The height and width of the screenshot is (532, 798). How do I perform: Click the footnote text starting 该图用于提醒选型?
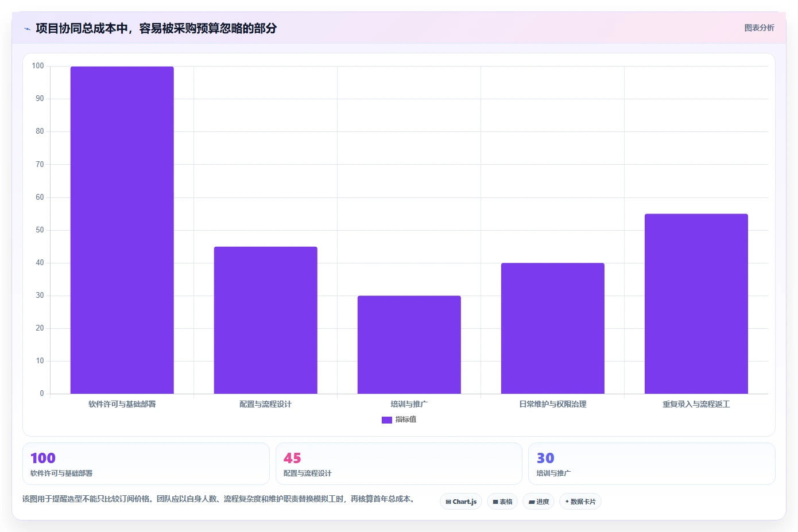coord(218,499)
